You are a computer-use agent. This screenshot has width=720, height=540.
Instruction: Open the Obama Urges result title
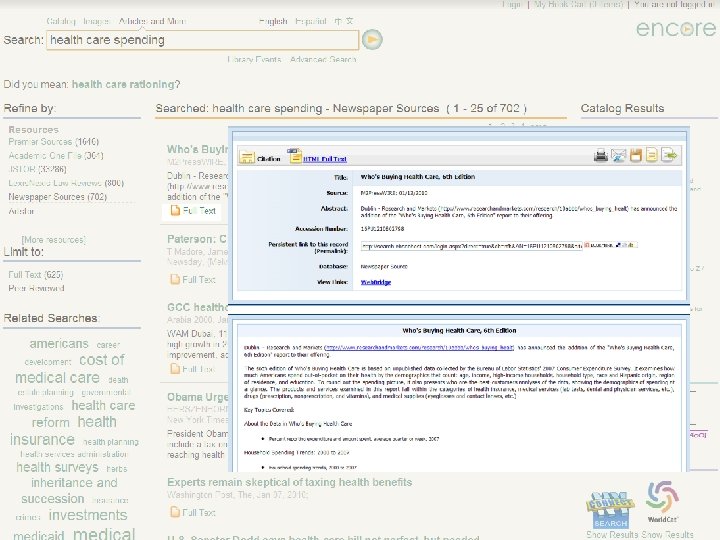[x=197, y=397]
